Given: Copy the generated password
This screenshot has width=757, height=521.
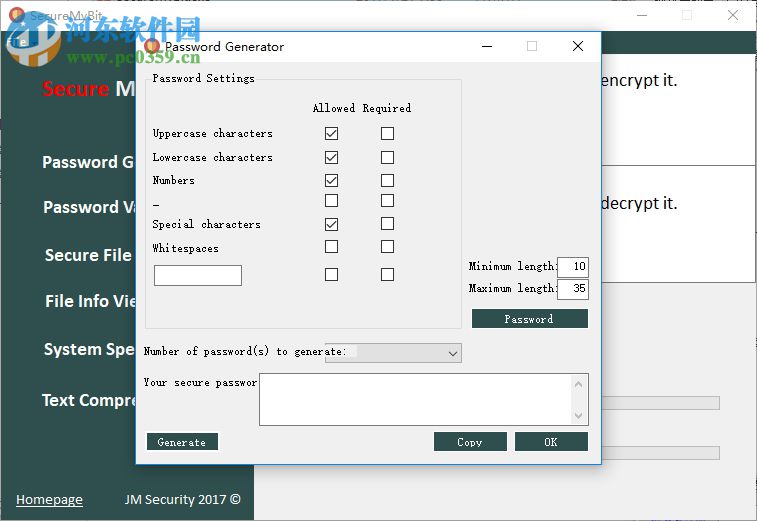Looking at the screenshot, I should pos(470,442).
